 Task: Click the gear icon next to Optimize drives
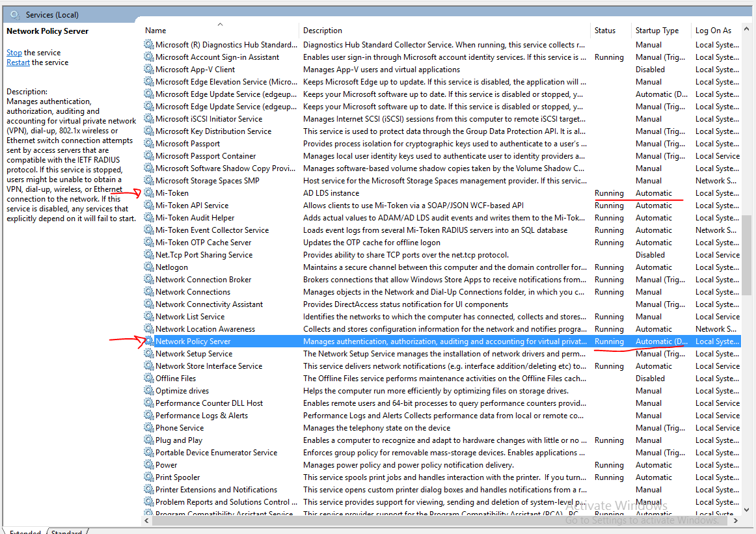pyautogui.click(x=148, y=390)
